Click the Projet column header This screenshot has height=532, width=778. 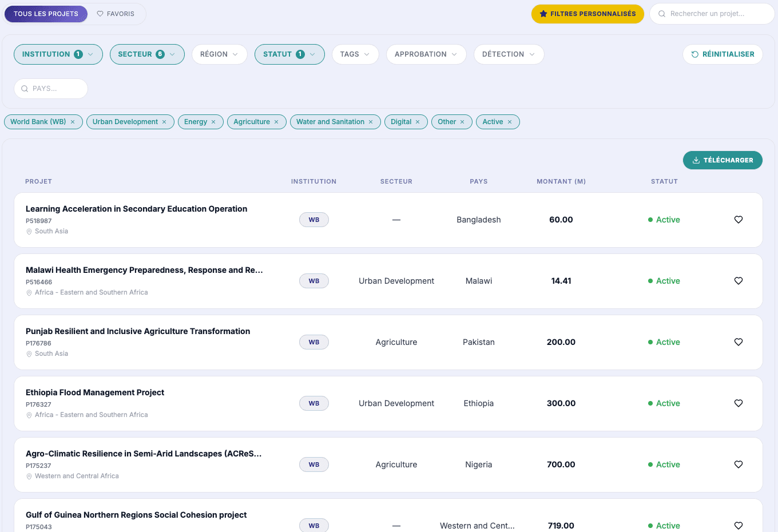tap(39, 181)
